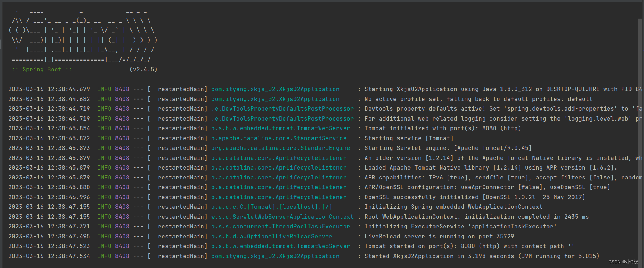The height and width of the screenshot is (268, 644).
Task: Click timestamp '2023-03-16 12:38:47.534'
Action: (49, 256)
